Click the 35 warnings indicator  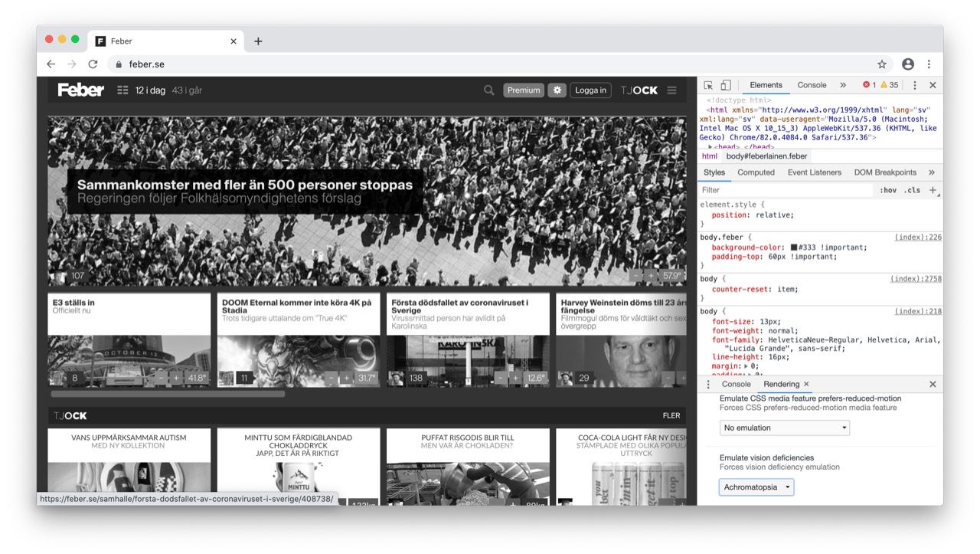click(890, 86)
